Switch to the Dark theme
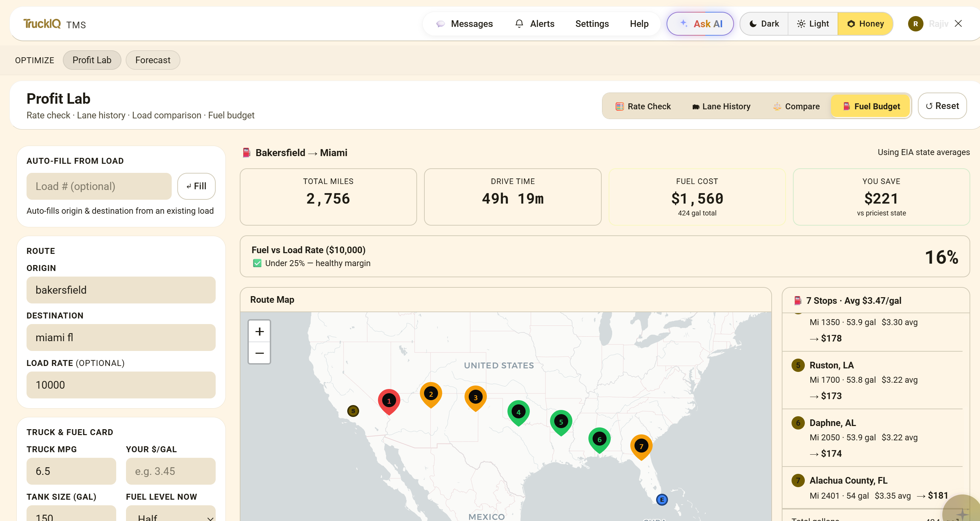Screen dimensions: 980x521 (764, 24)
